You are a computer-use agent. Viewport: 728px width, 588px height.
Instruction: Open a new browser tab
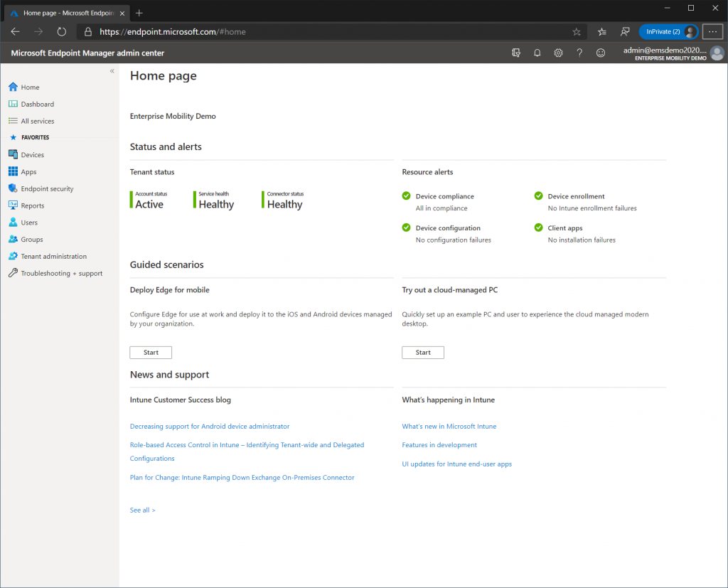[x=139, y=13]
